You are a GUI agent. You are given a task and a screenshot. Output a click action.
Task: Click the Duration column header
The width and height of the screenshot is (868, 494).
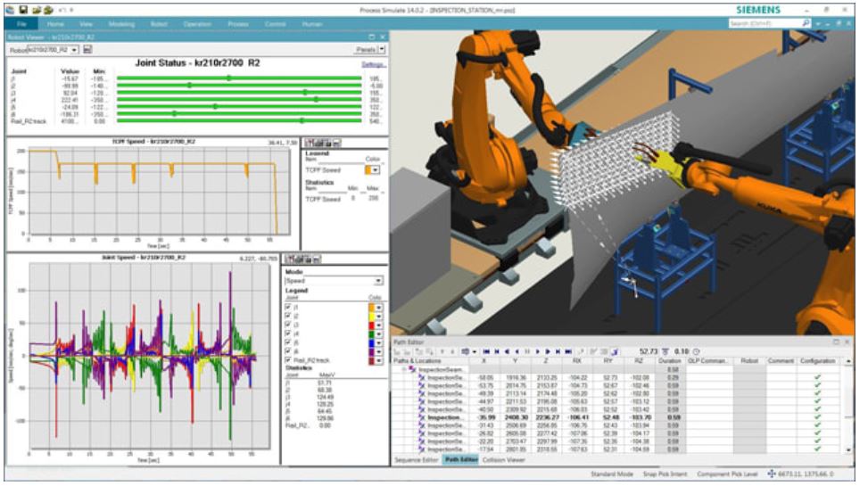click(670, 360)
